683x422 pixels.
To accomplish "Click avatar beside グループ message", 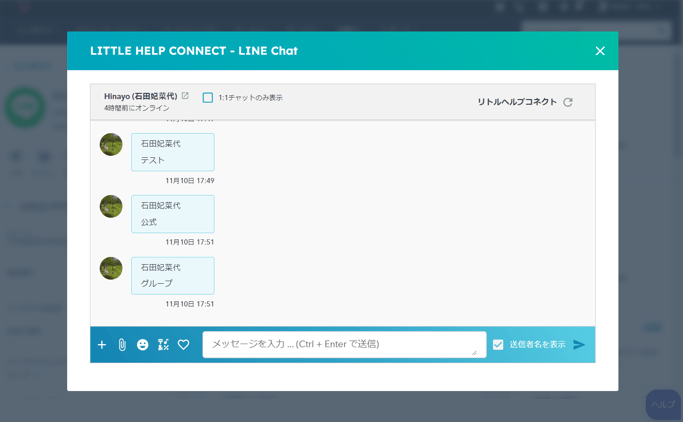I will tap(111, 268).
